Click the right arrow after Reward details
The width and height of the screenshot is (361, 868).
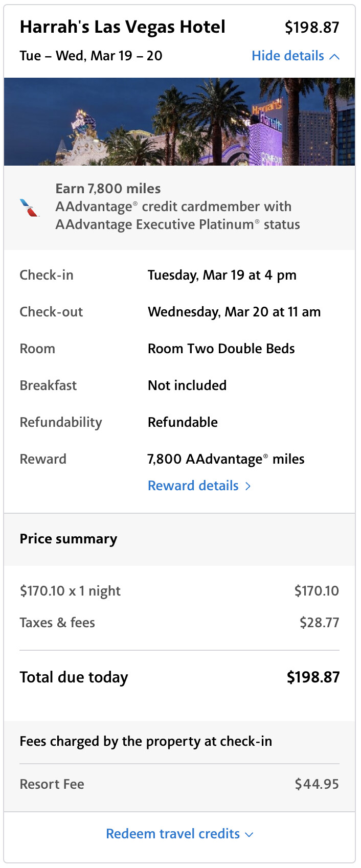(248, 486)
